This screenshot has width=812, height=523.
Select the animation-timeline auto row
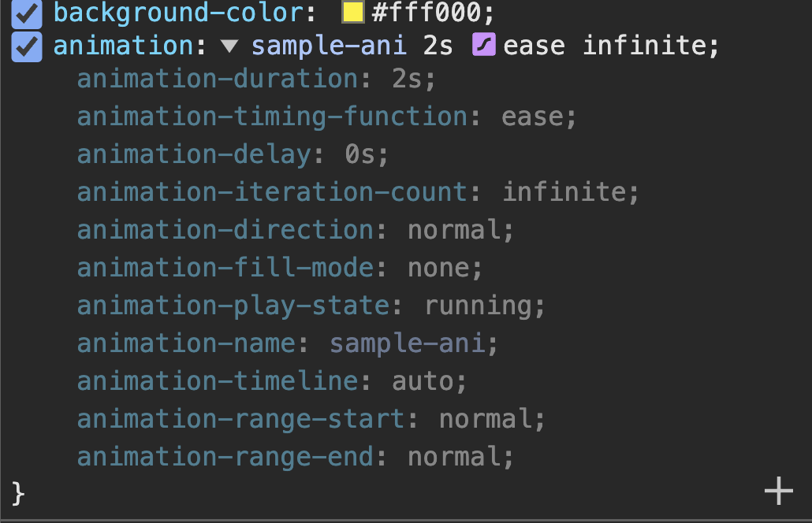pyautogui.click(x=271, y=381)
